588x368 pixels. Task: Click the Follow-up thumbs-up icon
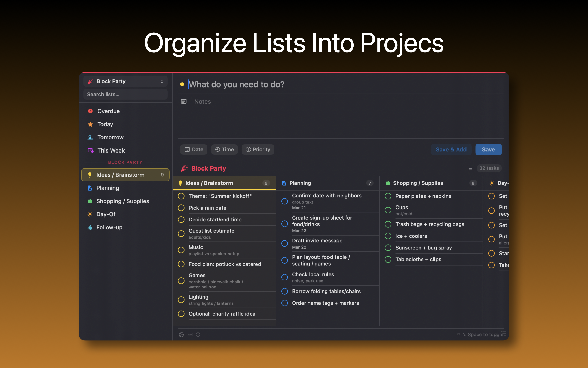click(90, 227)
